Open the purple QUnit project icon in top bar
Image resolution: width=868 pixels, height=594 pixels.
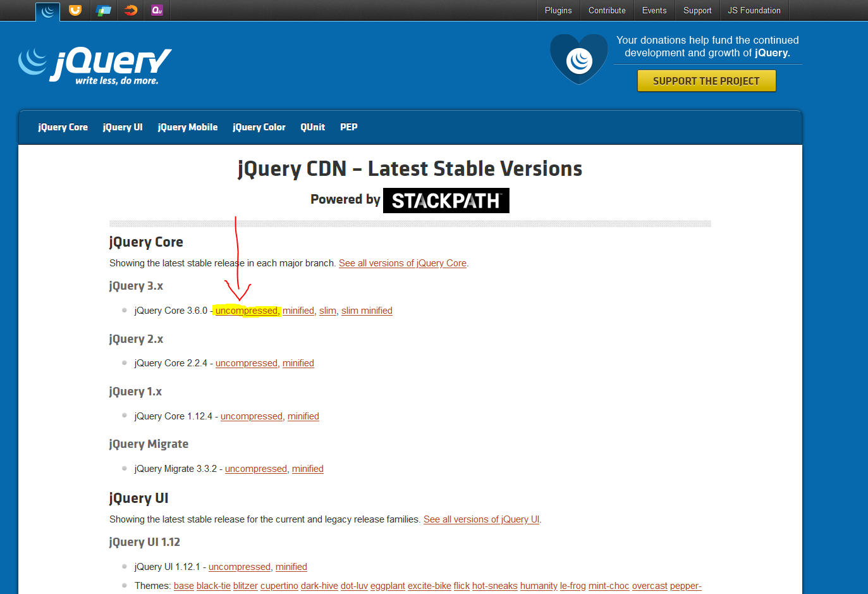pos(157,10)
